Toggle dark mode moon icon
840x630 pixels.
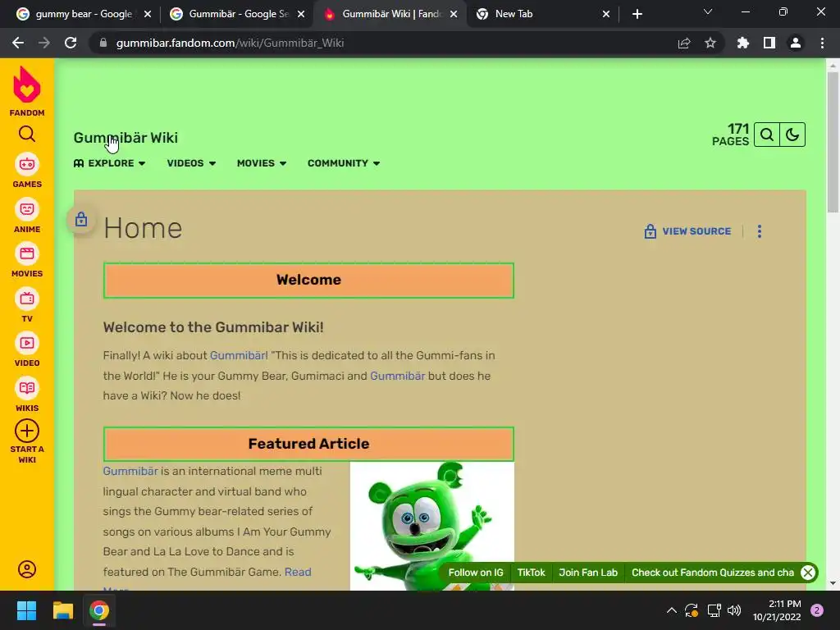792,135
